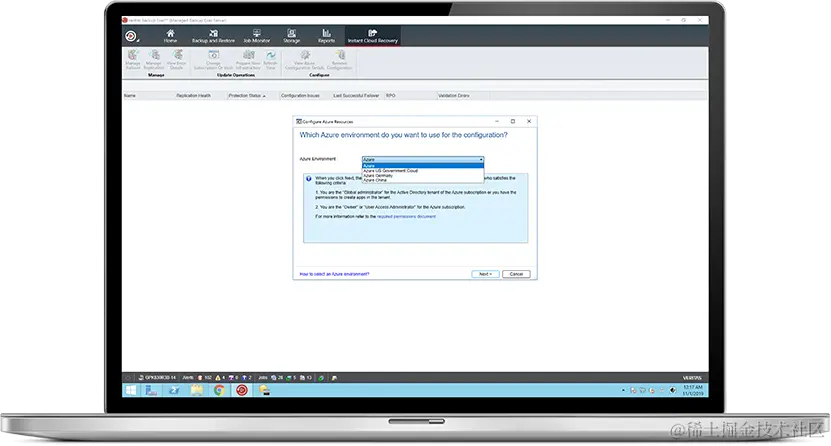Click the info icon in the dialog
831x446 pixels.
[x=308, y=179]
